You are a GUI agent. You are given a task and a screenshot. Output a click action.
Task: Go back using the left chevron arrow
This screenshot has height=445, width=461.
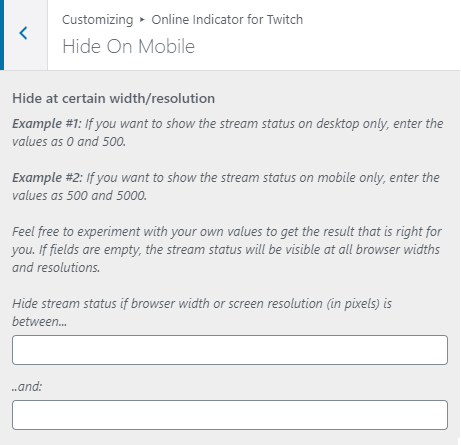pyautogui.click(x=23, y=33)
